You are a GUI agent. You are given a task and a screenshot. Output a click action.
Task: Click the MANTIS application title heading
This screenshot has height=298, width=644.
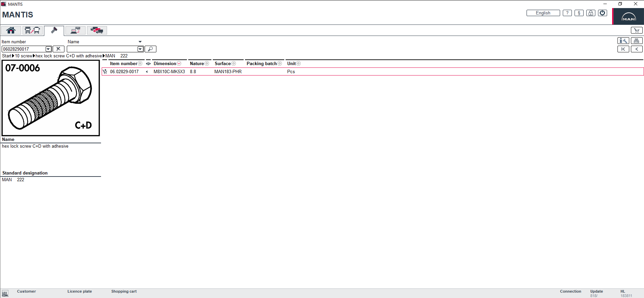pyautogui.click(x=18, y=15)
